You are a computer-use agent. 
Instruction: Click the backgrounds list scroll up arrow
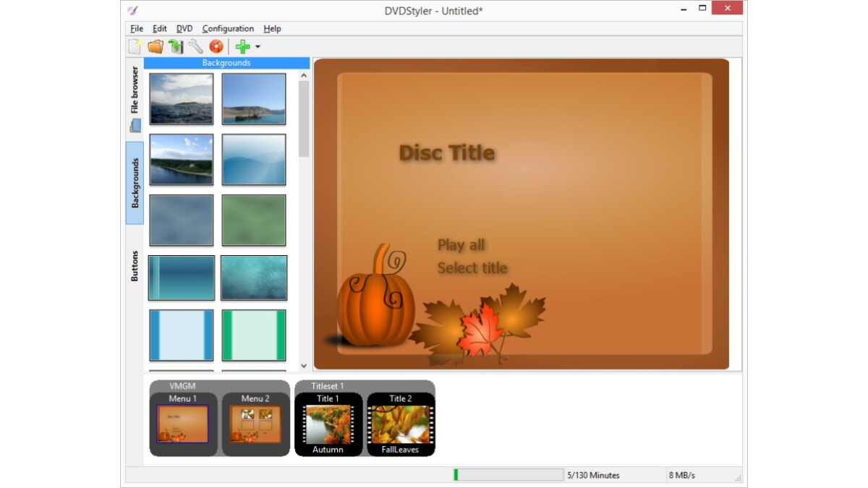pyautogui.click(x=304, y=75)
